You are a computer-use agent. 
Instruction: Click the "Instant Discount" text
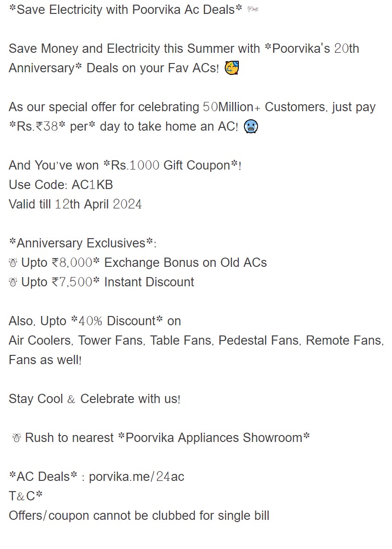tap(149, 282)
